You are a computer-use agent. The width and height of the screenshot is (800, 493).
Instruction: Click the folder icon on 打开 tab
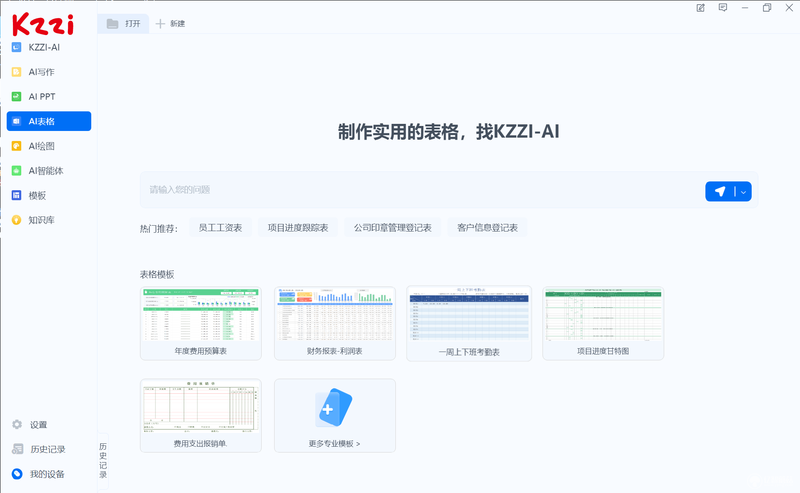112,23
